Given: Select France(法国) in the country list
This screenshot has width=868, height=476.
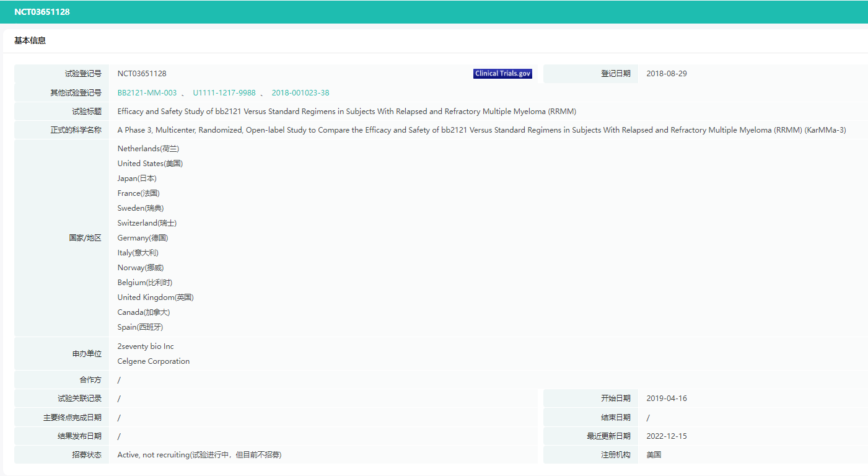Looking at the screenshot, I should (138, 193).
